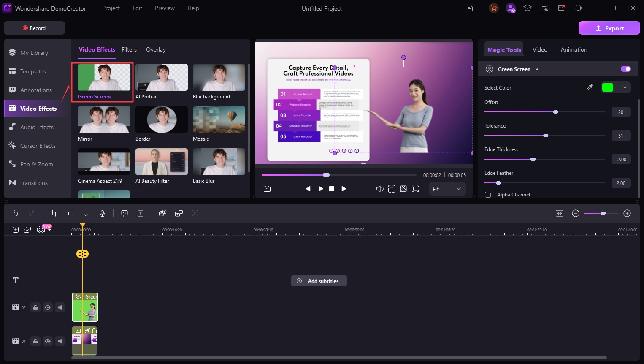Image resolution: width=644 pixels, height=364 pixels.
Task: Open the Fit zoom dropdown in preview
Action: pyautogui.click(x=447, y=189)
